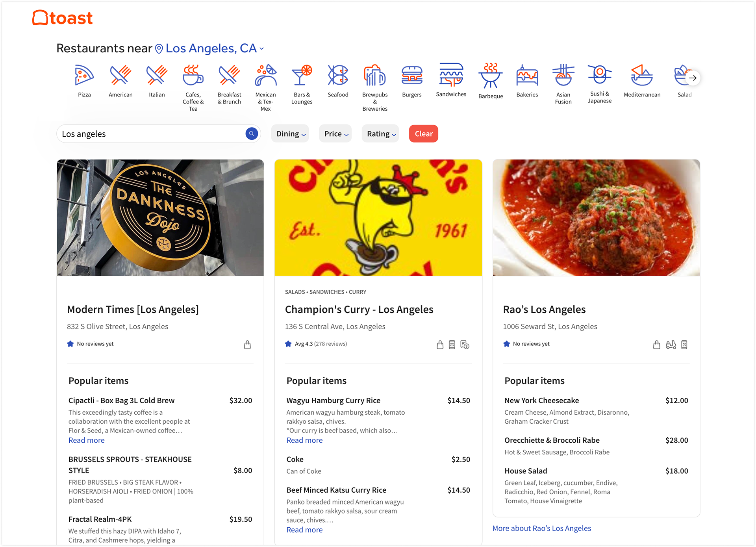Select the Bakeries category icon

(527, 75)
